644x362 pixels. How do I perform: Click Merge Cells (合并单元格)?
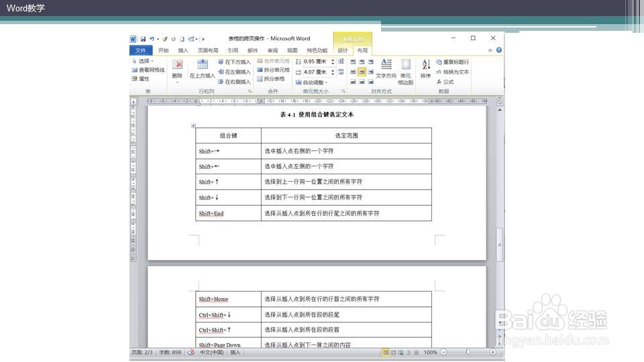[273, 61]
